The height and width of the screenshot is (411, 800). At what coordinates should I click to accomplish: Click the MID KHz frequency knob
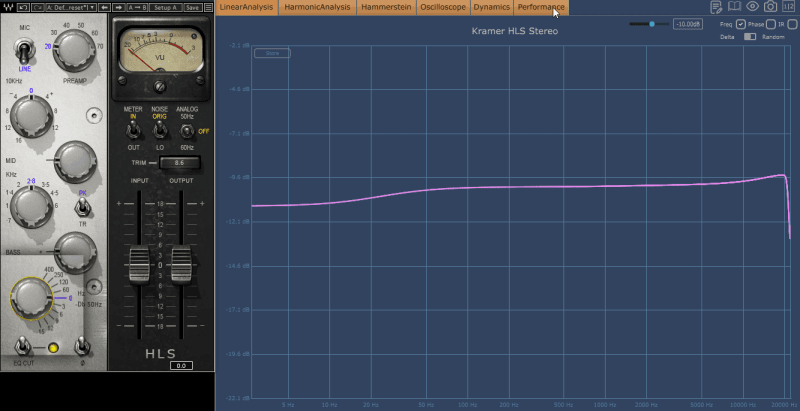(x=31, y=207)
